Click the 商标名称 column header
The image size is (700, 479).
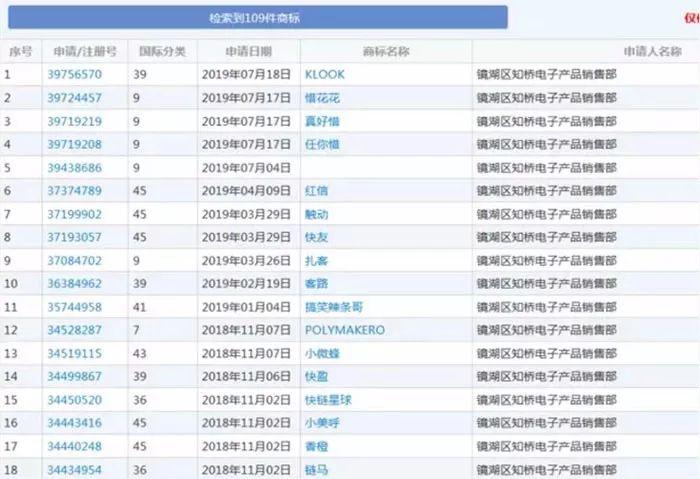[x=384, y=51]
